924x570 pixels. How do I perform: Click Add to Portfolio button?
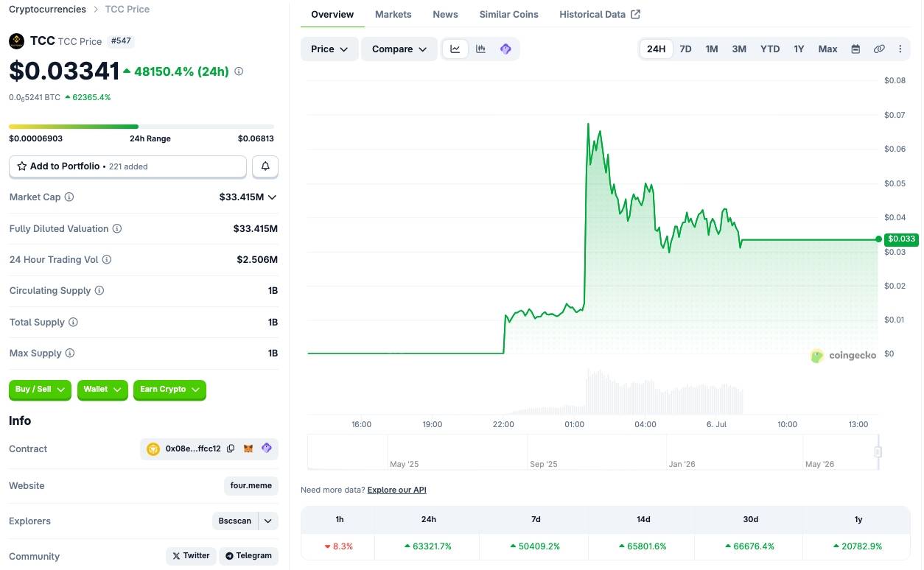pyautogui.click(x=127, y=166)
